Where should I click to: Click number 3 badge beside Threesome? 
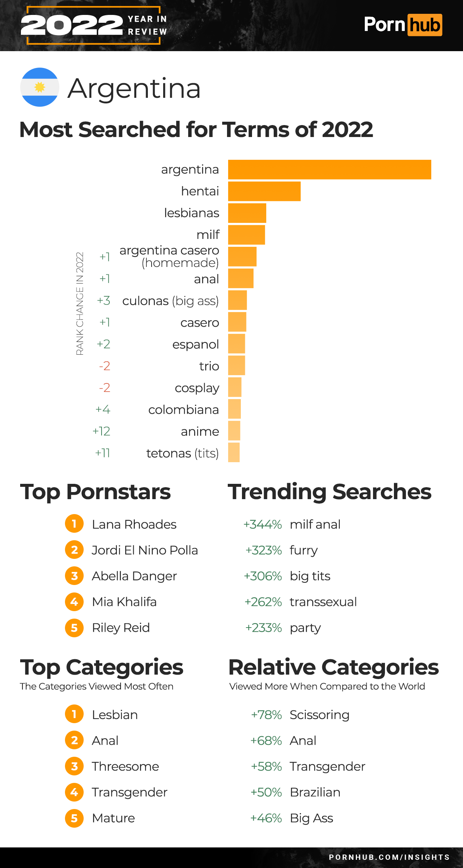click(74, 766)
